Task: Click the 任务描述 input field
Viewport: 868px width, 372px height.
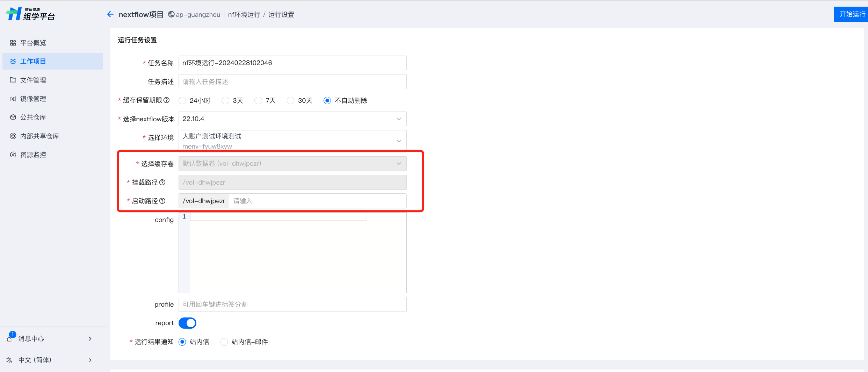Action: click(292, 81)
